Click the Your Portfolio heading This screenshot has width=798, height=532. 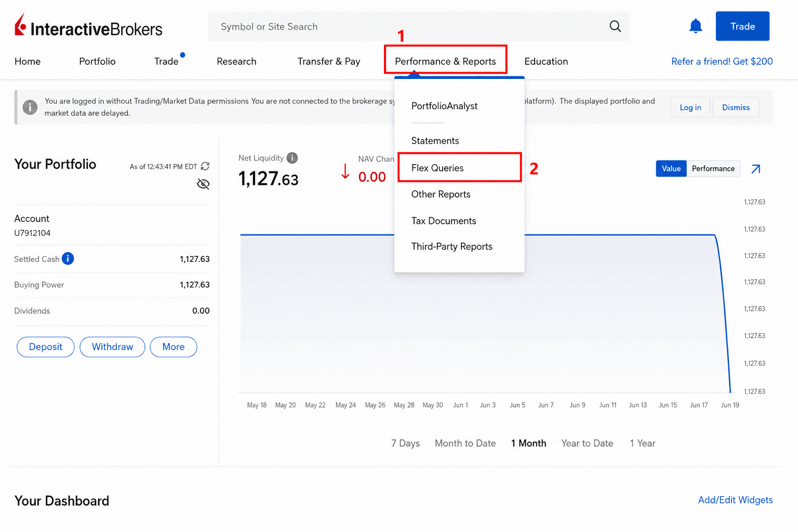[55, 164]
